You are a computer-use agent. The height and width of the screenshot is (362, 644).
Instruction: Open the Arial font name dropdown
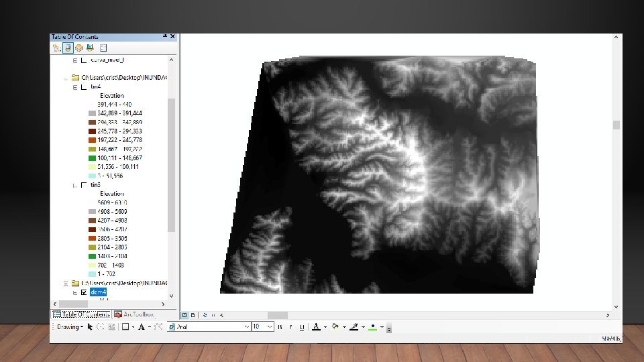(x=246, y=326)
